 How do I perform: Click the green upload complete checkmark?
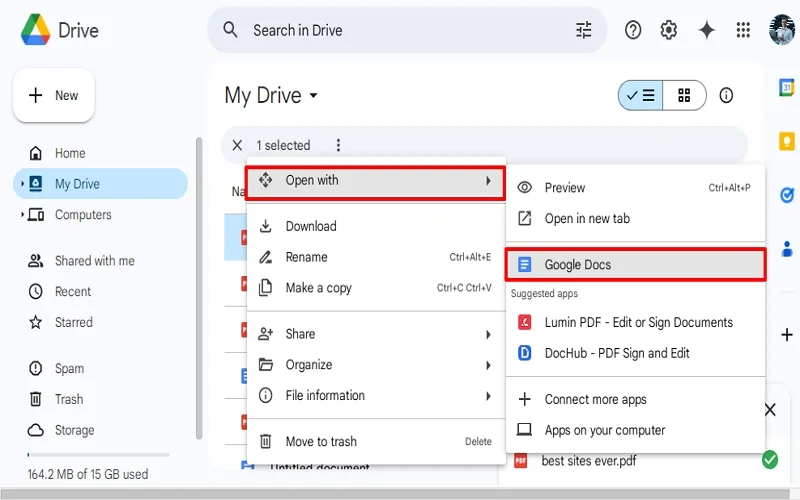tap(770, 460)
